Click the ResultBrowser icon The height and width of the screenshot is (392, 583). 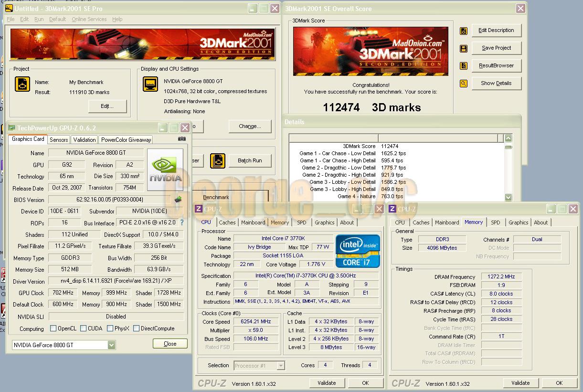click(x=463, y=66)
